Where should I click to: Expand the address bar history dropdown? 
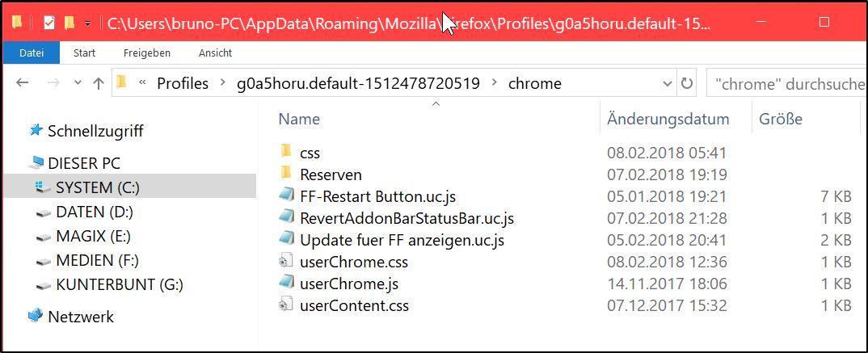click(668, 83)
